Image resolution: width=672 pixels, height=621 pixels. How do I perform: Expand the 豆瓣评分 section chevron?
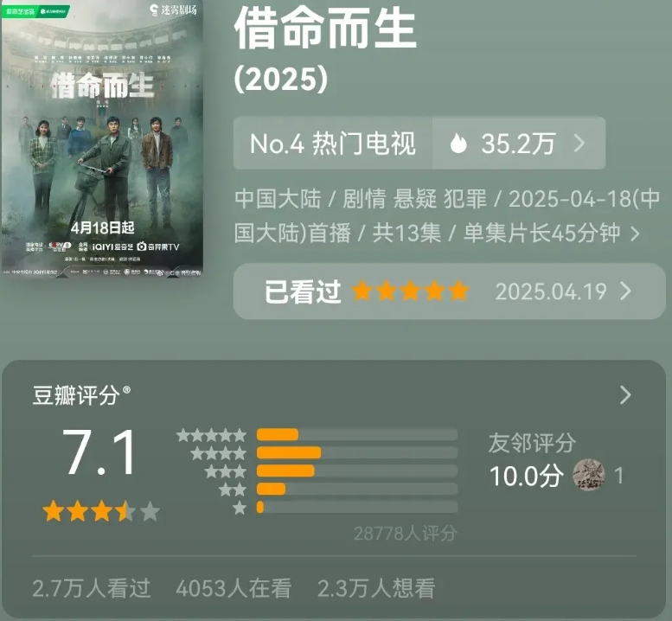tap(625, 395)
